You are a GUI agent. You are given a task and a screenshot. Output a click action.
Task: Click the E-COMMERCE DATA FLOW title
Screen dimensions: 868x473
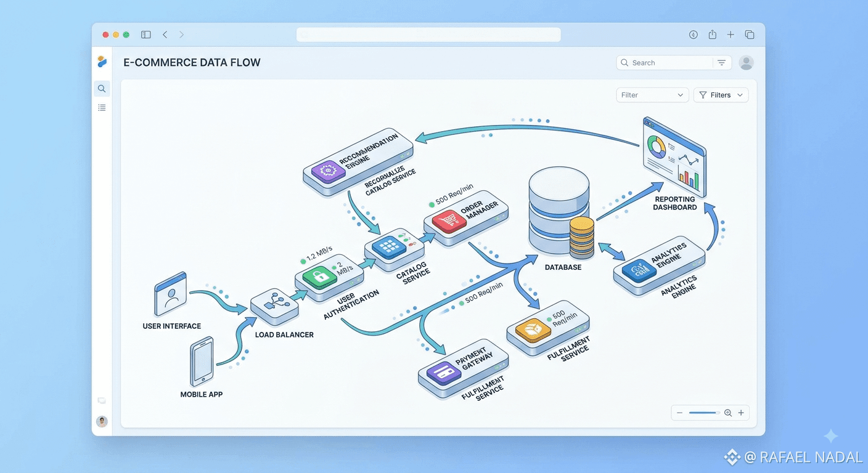point(192,62)
